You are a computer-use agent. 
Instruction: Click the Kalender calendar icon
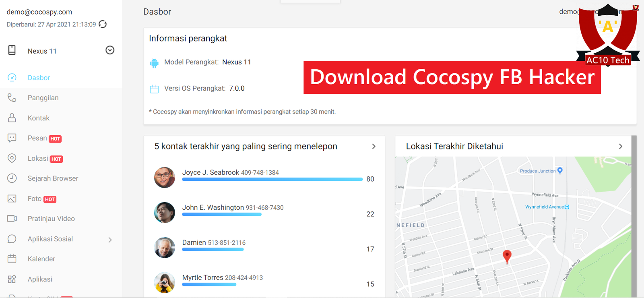pos(12,259)
